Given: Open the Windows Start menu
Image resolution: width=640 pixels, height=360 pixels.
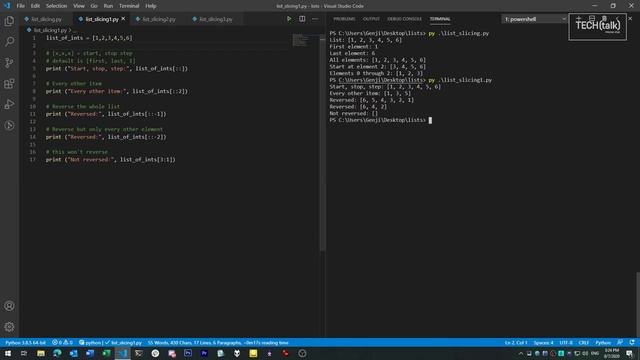Looking at the screenshot, I should 8,353.
